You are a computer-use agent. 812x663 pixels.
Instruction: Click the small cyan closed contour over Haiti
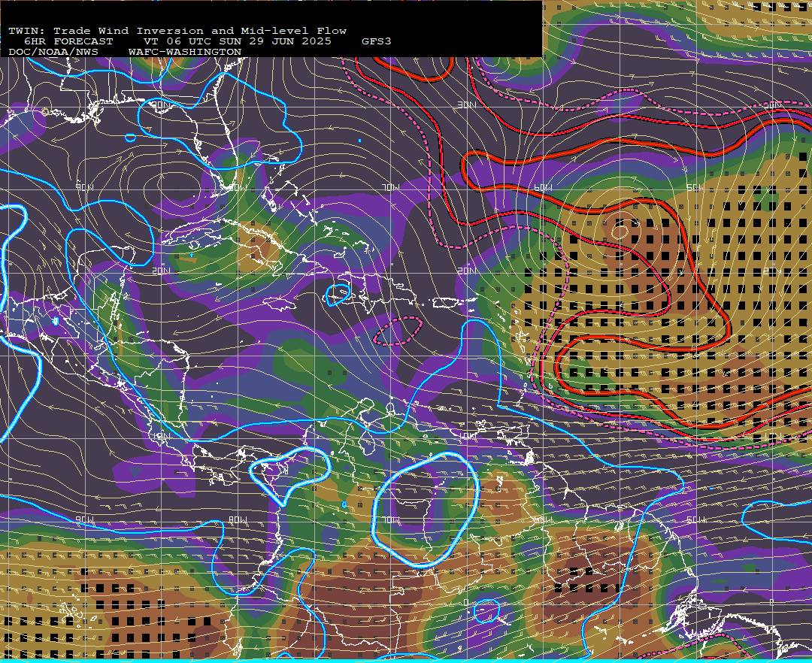pyautogui.click(x=338, y=295)
